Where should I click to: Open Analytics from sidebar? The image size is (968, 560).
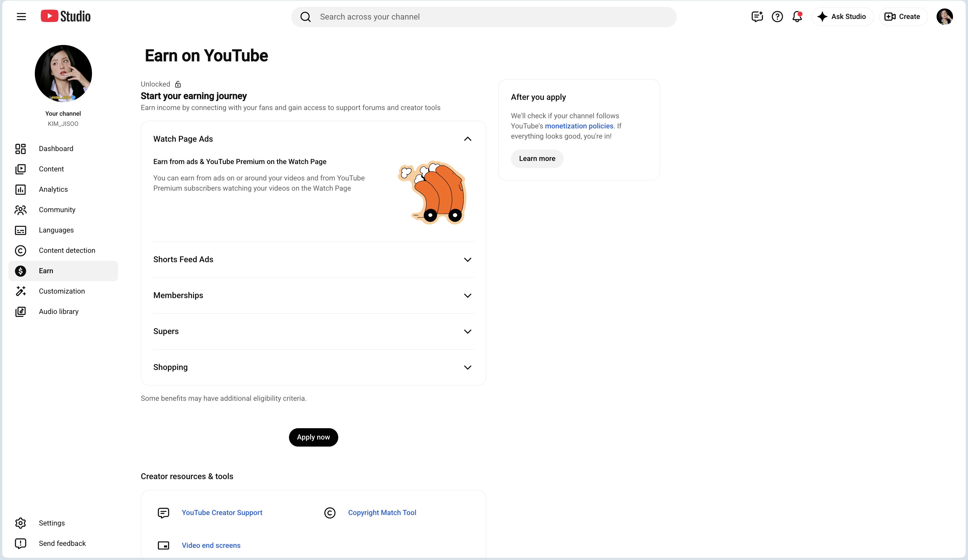point(63,189)
